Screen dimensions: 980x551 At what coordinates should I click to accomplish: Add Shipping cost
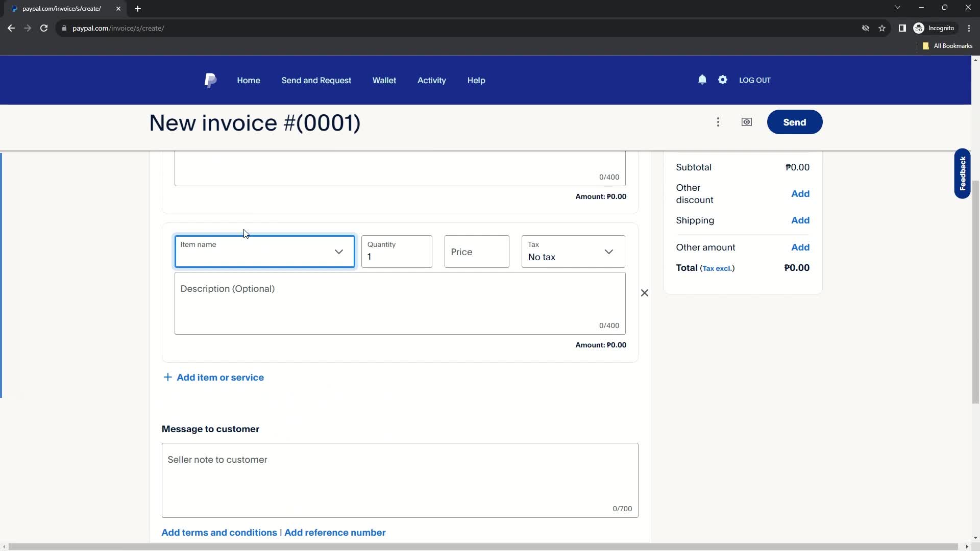pos(800,220)
